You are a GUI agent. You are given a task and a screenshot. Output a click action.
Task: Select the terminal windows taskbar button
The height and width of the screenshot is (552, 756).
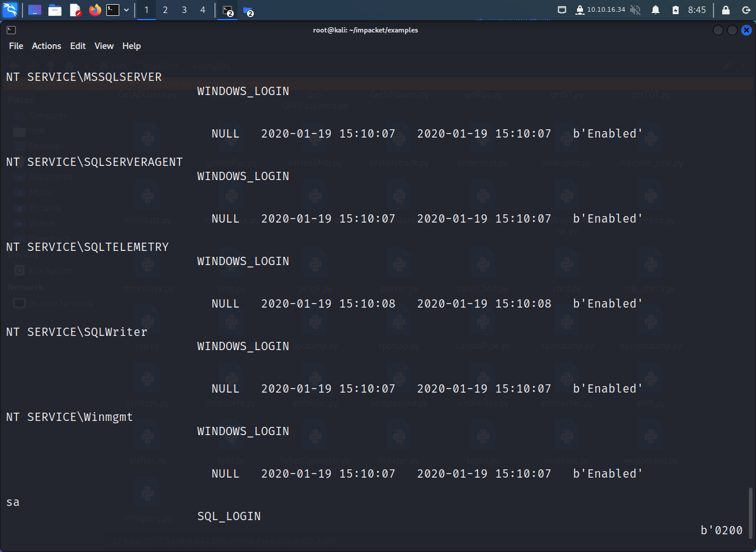click(x=228, y=11)
